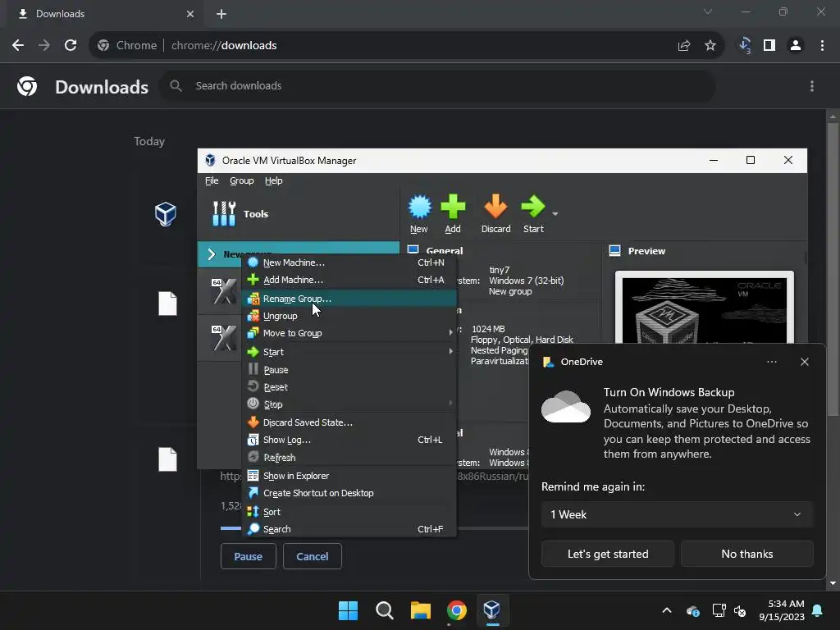Screen dimensions: 840x630
Task: Click the Pause context menu entry
Action: pyautogui.click(x=349, y=370)
